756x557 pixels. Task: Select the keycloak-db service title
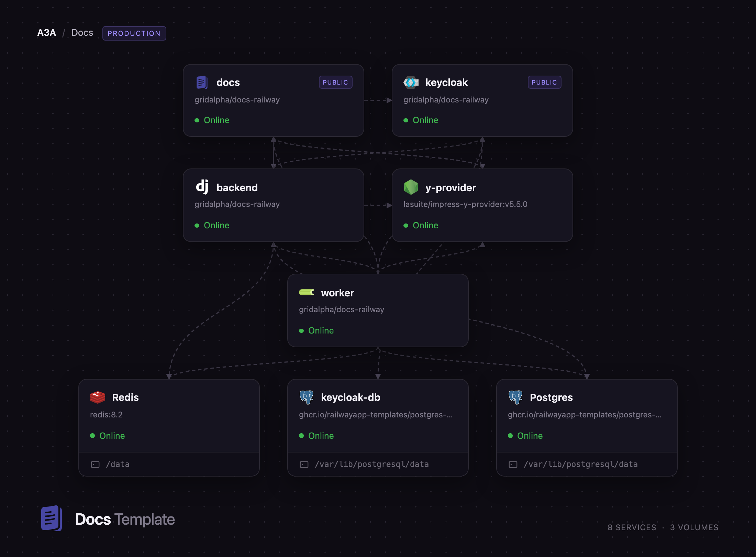pyautogui.click(x=351, y=397)
